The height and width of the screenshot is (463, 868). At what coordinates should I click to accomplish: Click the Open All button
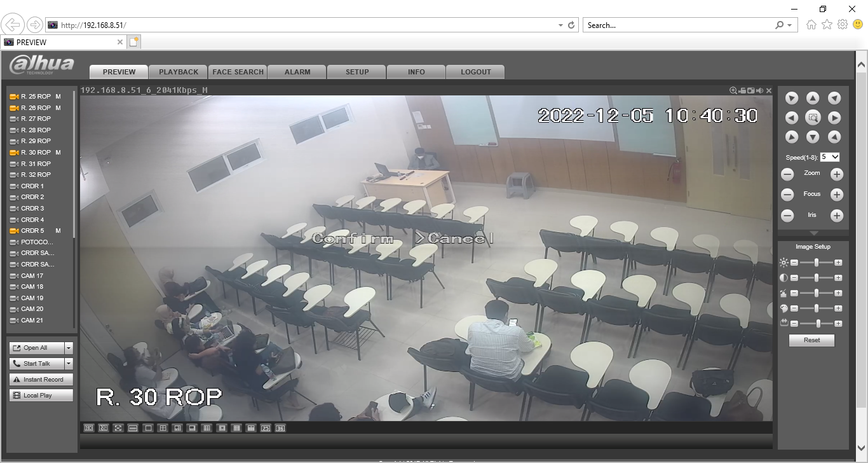37,348
